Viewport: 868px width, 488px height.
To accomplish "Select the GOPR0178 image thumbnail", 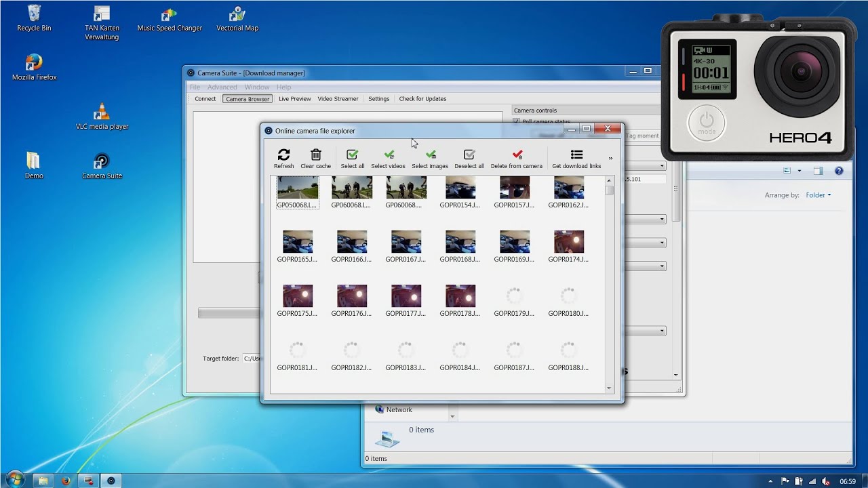I will pos(460,296).
